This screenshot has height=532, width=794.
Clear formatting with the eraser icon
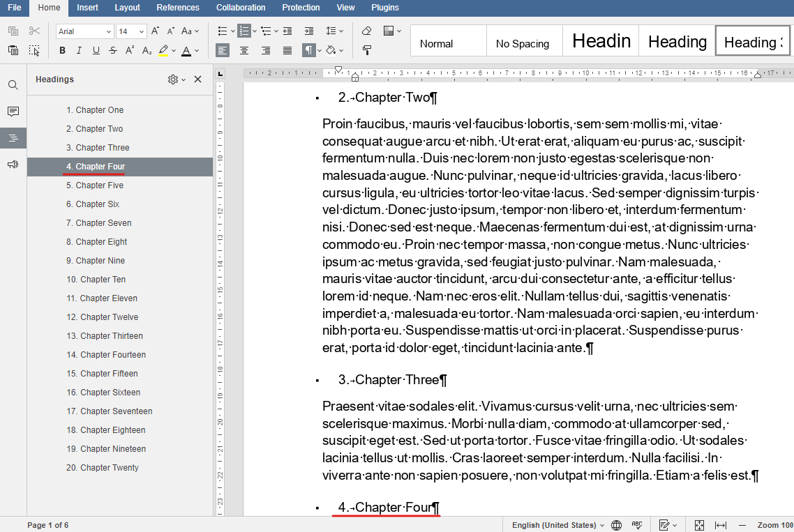(366, 31)
